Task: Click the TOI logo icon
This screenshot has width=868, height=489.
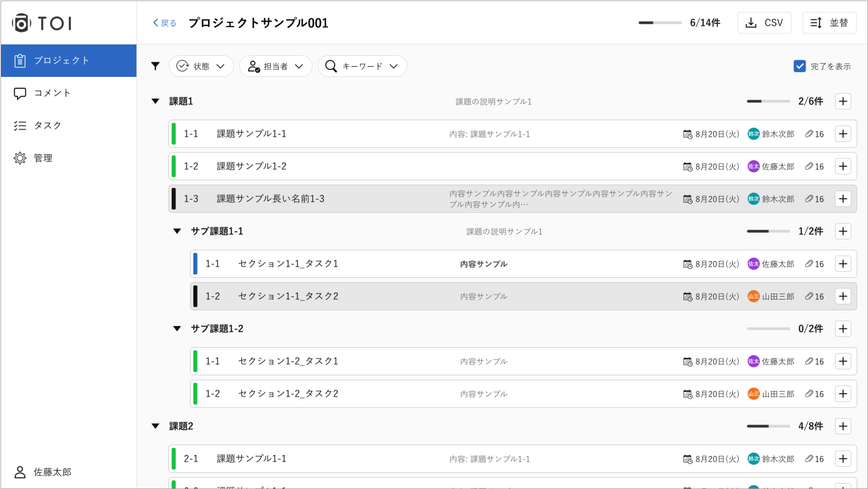Action: coord(21,23)
